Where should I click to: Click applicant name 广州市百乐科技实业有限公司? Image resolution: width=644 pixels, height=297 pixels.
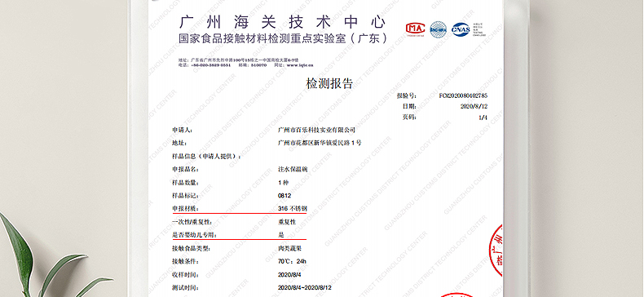[316, 130]
